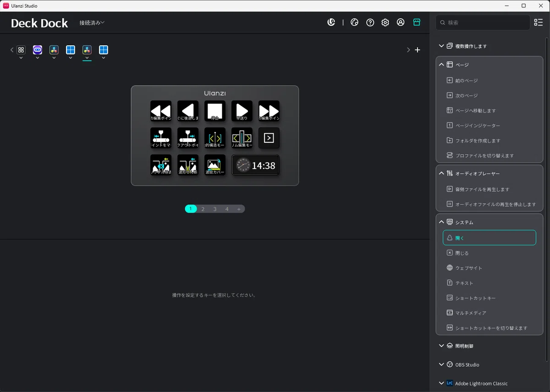Select the double rewind previous edit point key
This screenshot has width=550, height=392.
(x=161, y=111)
